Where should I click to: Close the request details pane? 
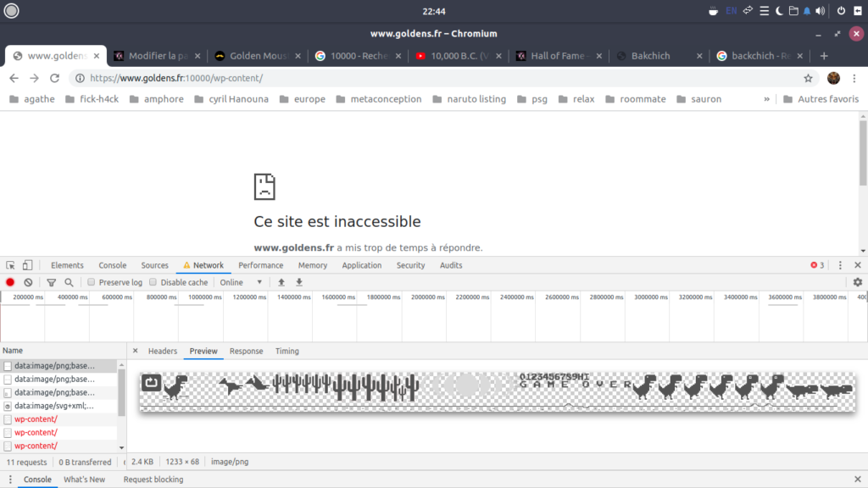pos(135,351)
